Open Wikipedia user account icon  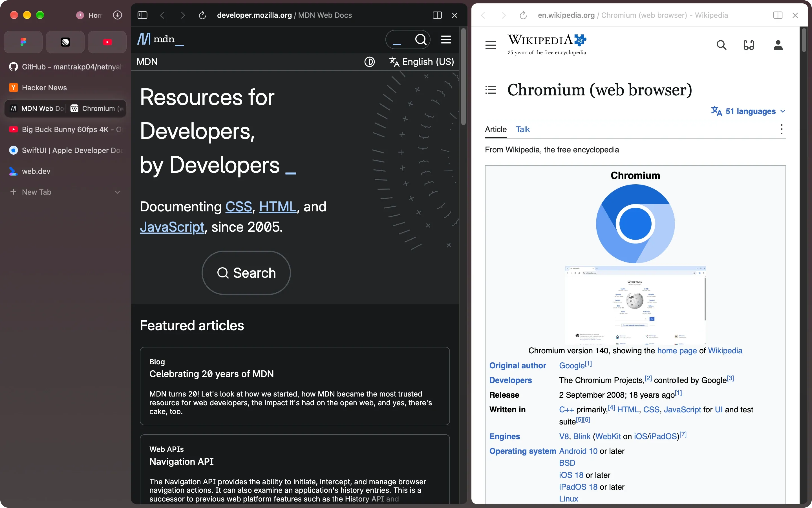coord(778,45)
